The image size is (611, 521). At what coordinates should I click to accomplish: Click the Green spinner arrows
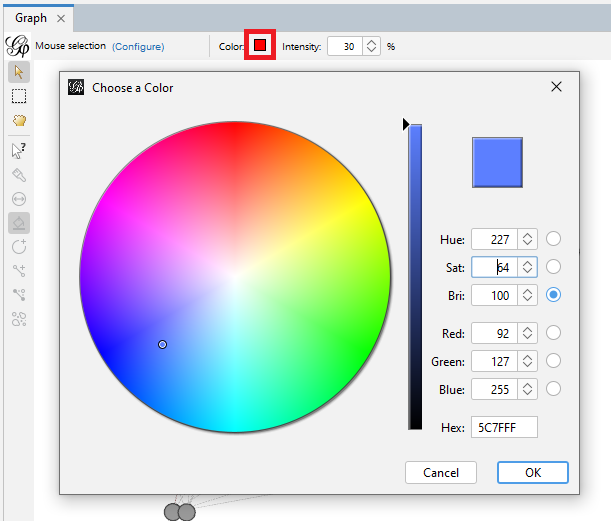tap(527, 361)
